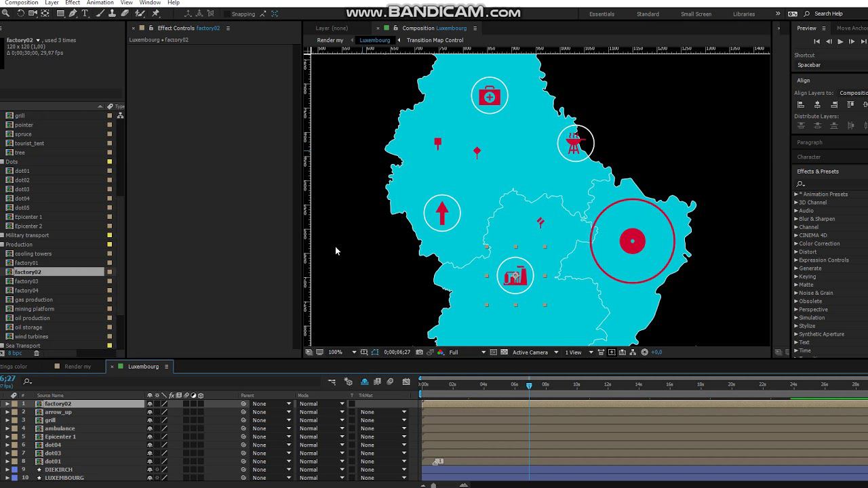The width and height of the screenshot is (868, 488).
Task: Expand the factory02 layer properties
Action: pyautogui.click(x=7, y=404)
